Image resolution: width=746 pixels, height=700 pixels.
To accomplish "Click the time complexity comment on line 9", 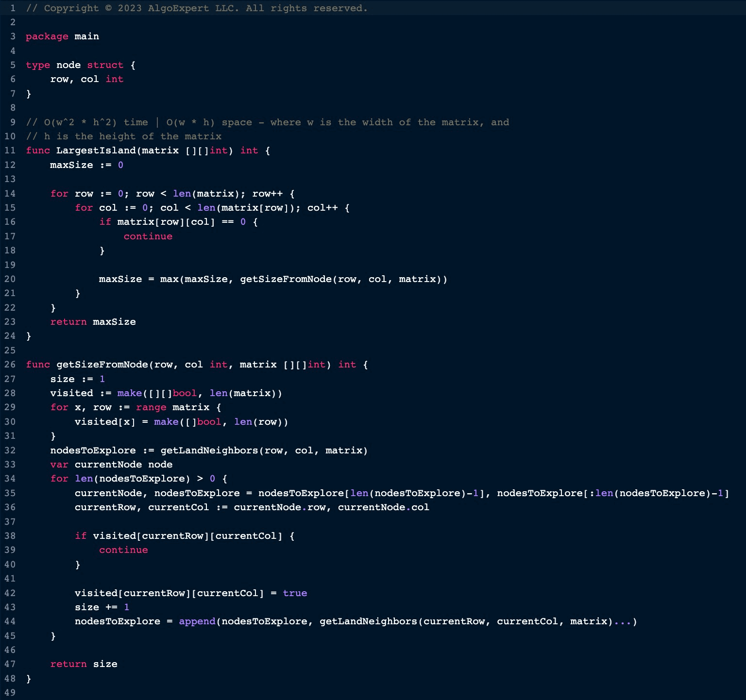I will (267, 122).
